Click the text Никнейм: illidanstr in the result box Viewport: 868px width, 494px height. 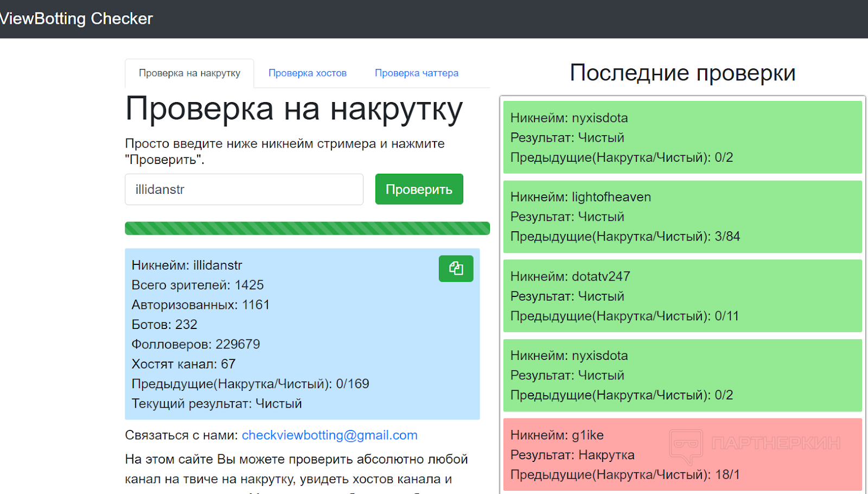[x=187, y=265]
